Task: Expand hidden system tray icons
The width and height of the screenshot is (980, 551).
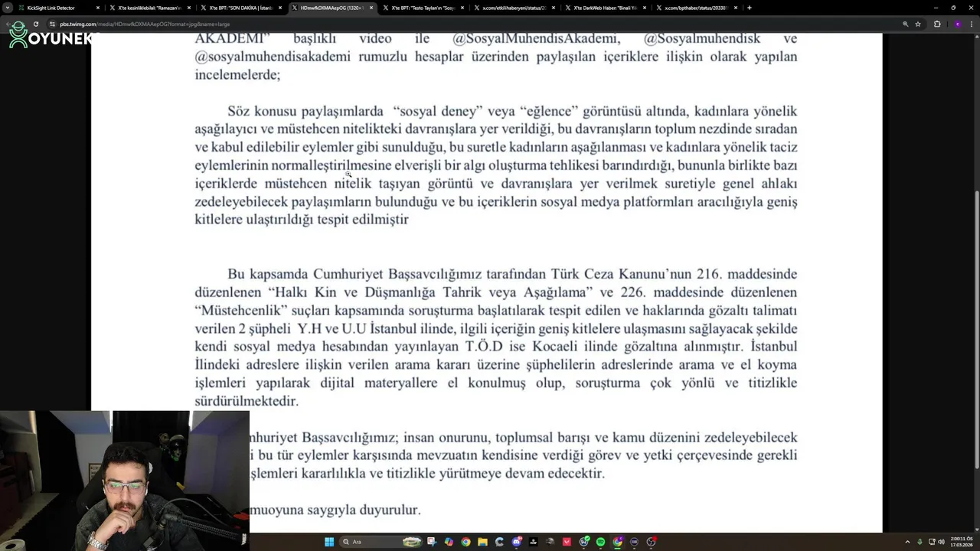Action: [907, 542]
